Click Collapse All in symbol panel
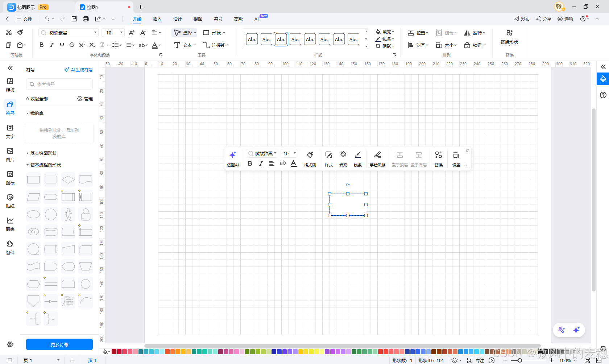 [x=37, y=99]
